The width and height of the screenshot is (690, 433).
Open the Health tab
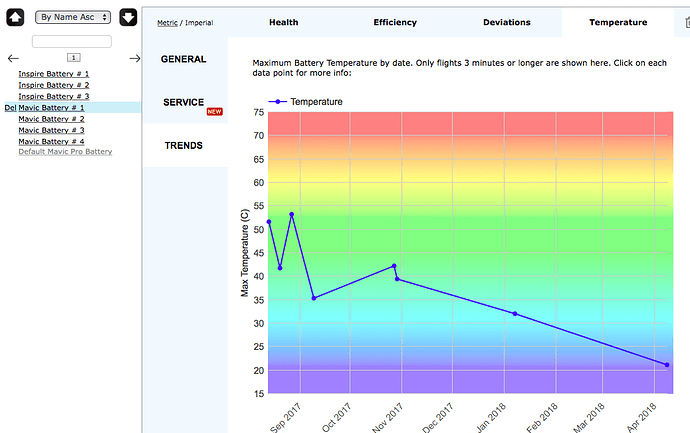[284, 22]
